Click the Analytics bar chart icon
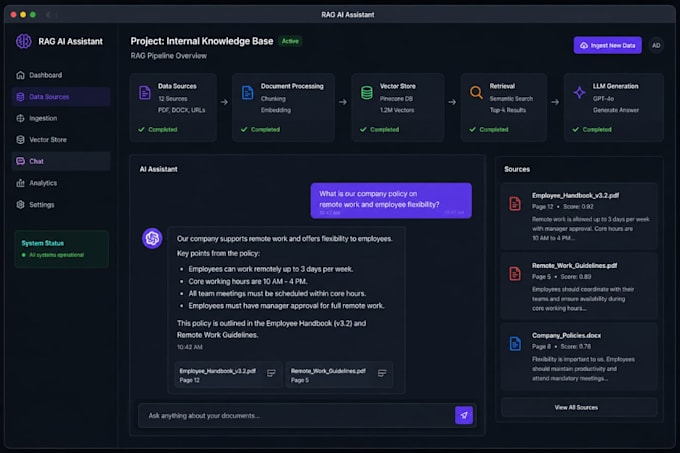The image size is (680, 453). [x=20, y=183]
